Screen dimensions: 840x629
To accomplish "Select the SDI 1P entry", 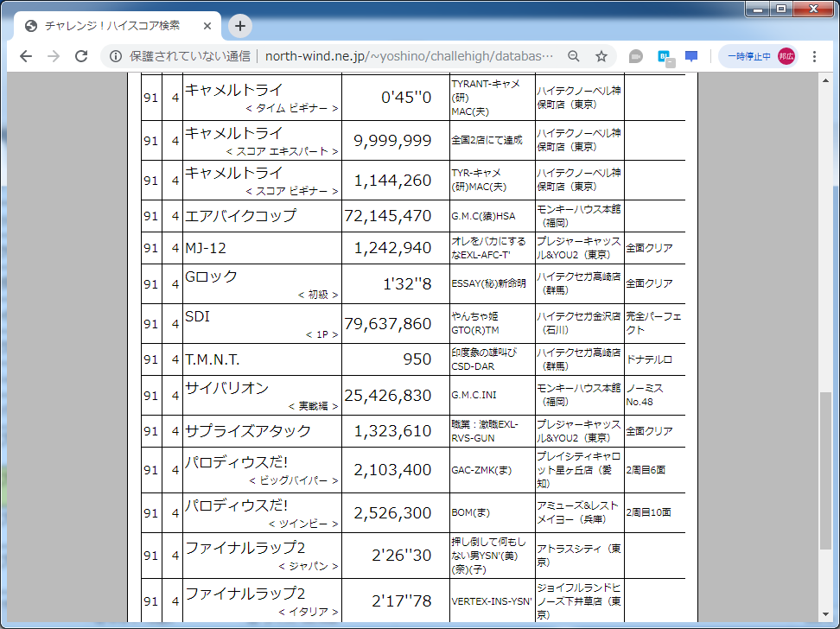I will (x=259, y=324).
